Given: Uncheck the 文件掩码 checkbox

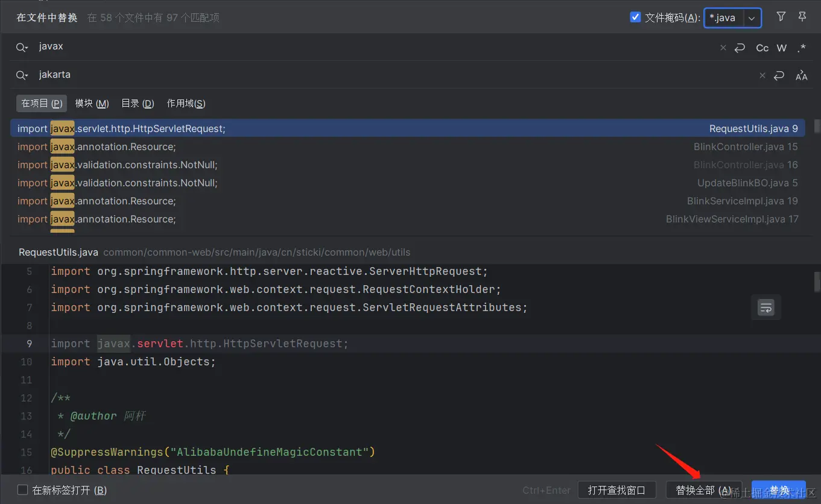Looking at the screenshot, I should click(635, 17).
